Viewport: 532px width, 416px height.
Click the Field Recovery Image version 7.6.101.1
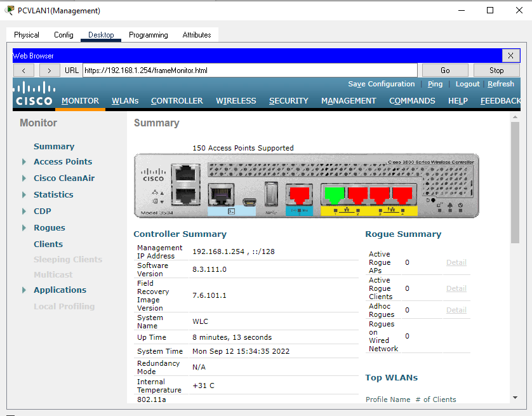(209, 295)
